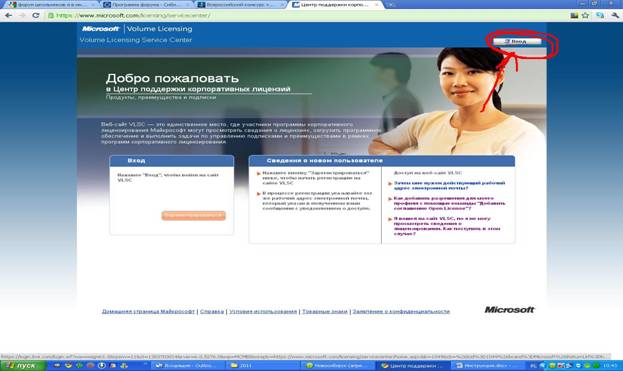Open the link about not seeing licensing details

[447, 226]
